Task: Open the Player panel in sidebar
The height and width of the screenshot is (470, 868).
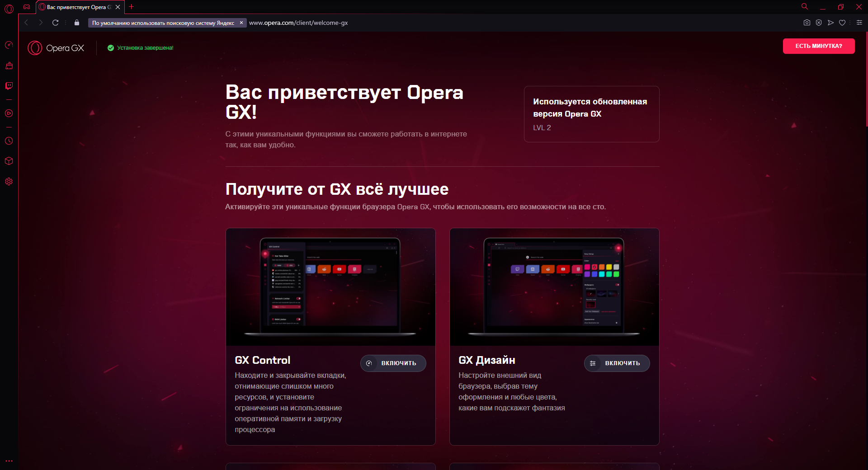Action: click(x=9, y=113)
